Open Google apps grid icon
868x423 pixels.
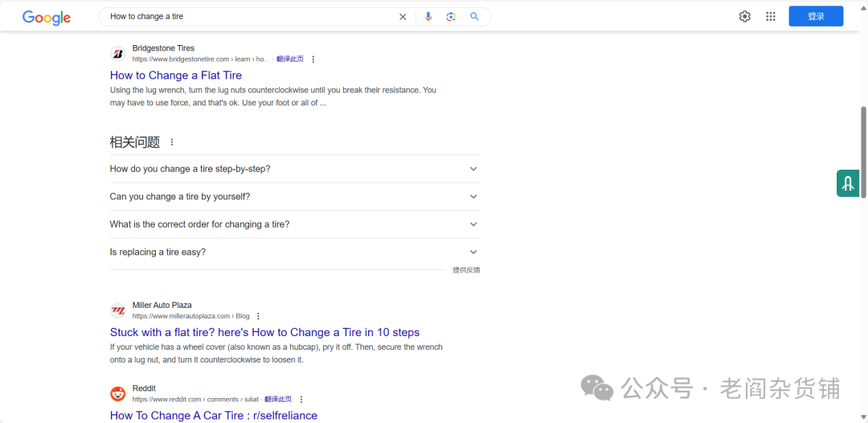[x=771, y=17]
